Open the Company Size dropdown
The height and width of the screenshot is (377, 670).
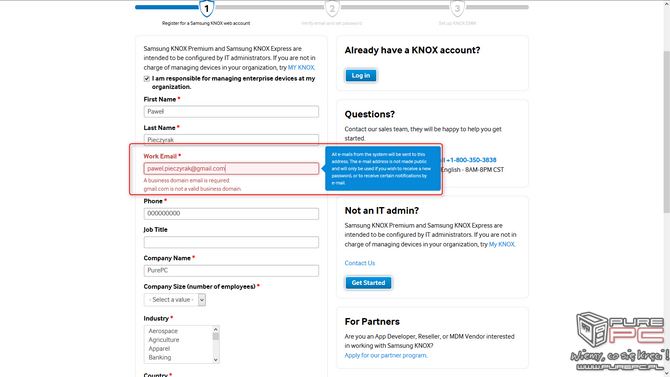tap(175, 300)
